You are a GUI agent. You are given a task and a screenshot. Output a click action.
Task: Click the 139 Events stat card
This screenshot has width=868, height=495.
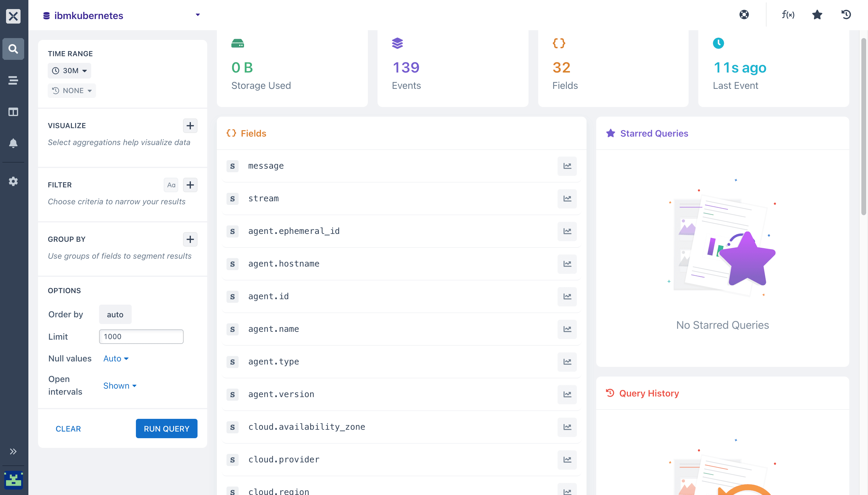click(x=453, y=69)
